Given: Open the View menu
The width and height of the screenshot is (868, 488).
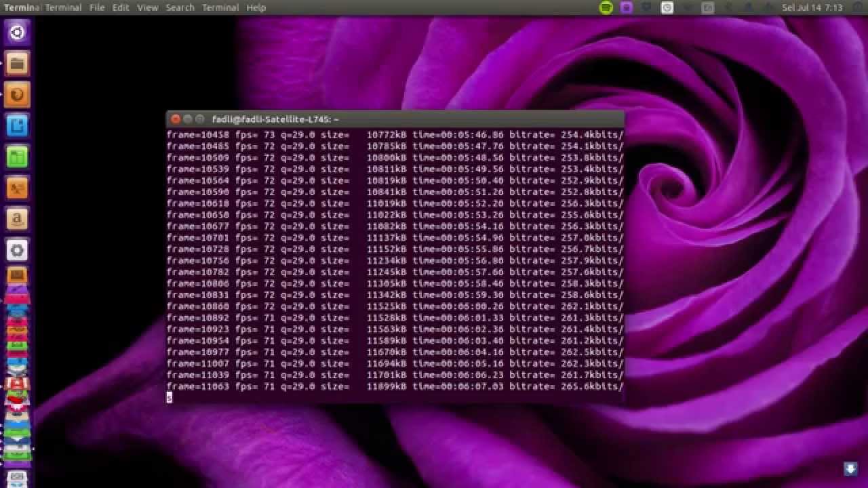Looking at the screenshot, I should click(x=148, y=7).
